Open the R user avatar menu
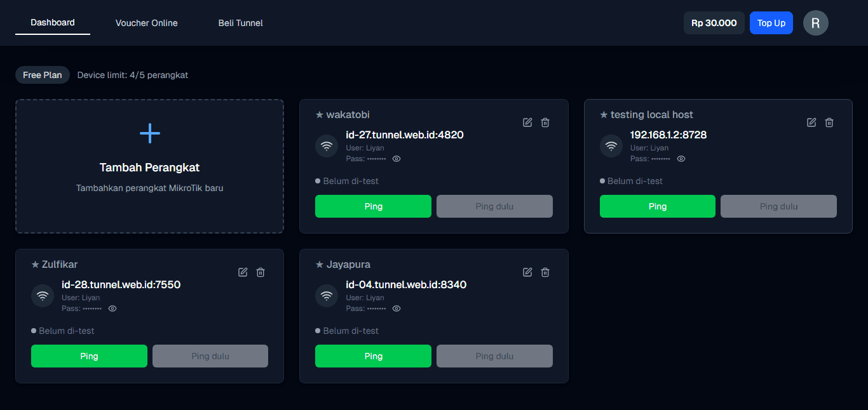The image size is (868, 410). [815, 23]
